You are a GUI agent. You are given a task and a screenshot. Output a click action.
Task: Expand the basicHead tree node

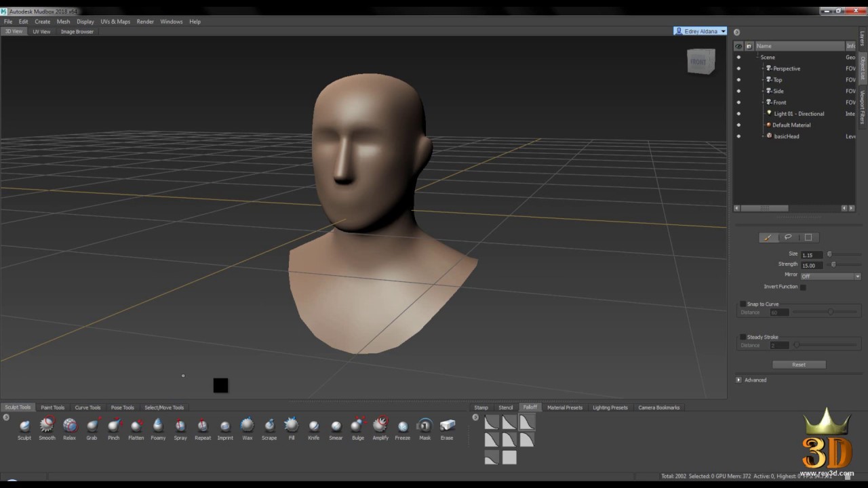pos(764,136)
